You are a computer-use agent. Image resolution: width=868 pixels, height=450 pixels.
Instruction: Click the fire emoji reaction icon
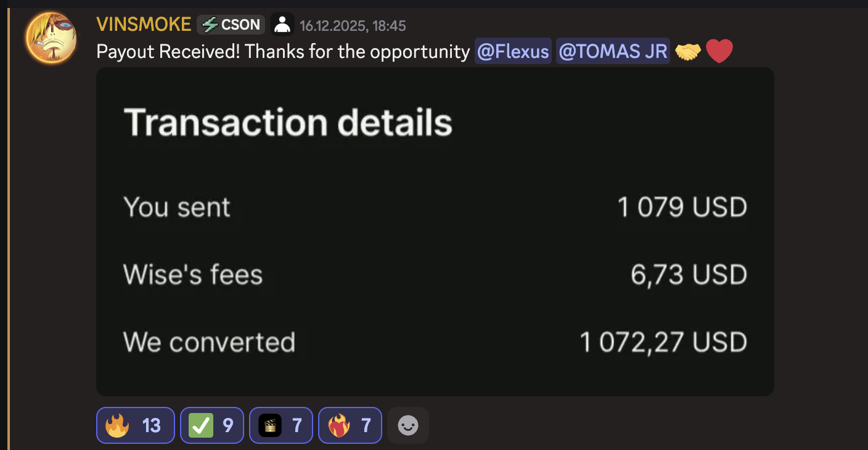point(117,425)
